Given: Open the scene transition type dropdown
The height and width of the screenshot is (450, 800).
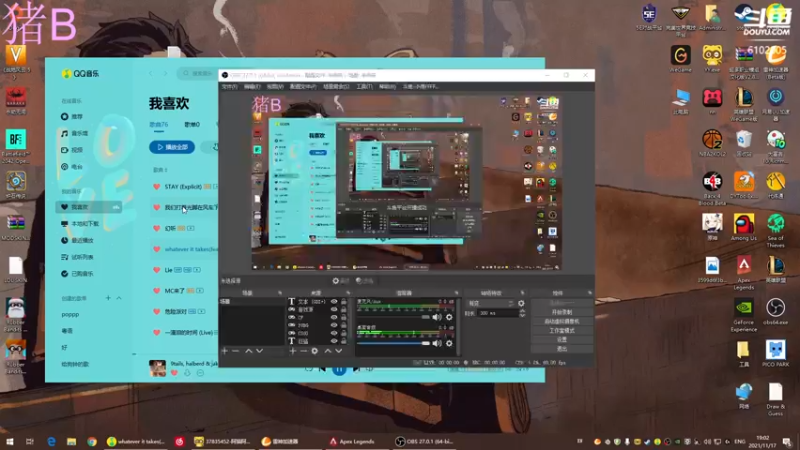Looking at the screenshot, I should (491, 304).
